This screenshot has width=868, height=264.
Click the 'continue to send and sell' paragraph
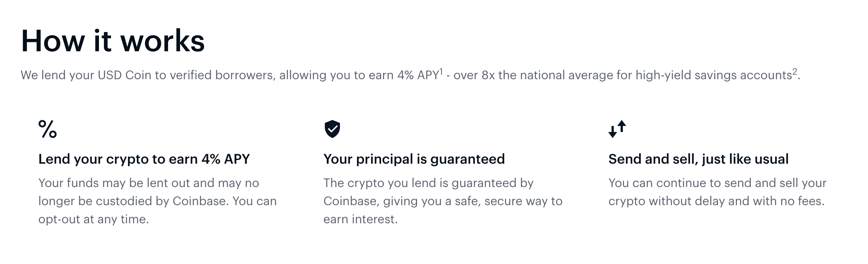pyautogui.click(x=718, y=192)
